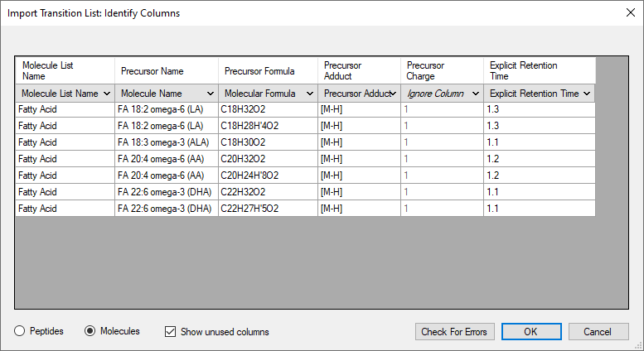
Task: Click the first FA 20:4 omega-6 (AA) cell
Action: coord(167,159)
